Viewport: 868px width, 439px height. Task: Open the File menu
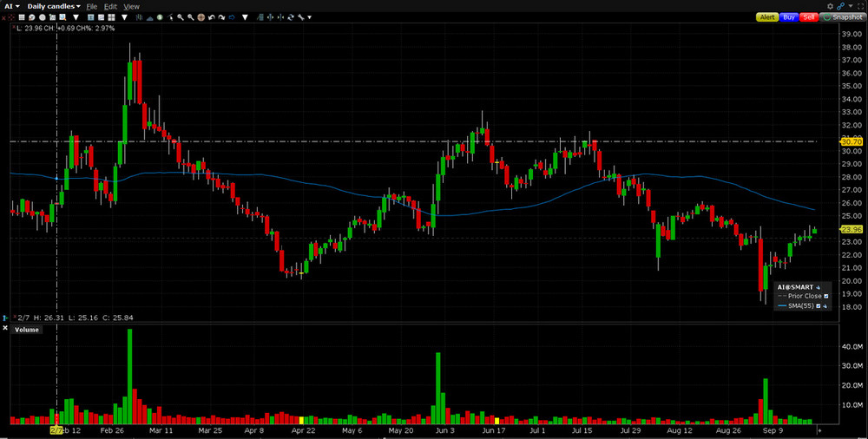(x=91, y=6)
